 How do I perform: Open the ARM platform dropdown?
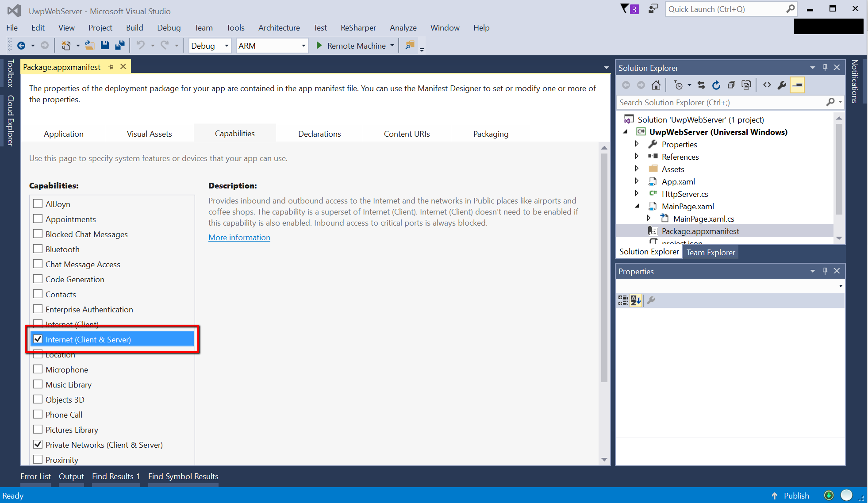click(x=303, y=46)
